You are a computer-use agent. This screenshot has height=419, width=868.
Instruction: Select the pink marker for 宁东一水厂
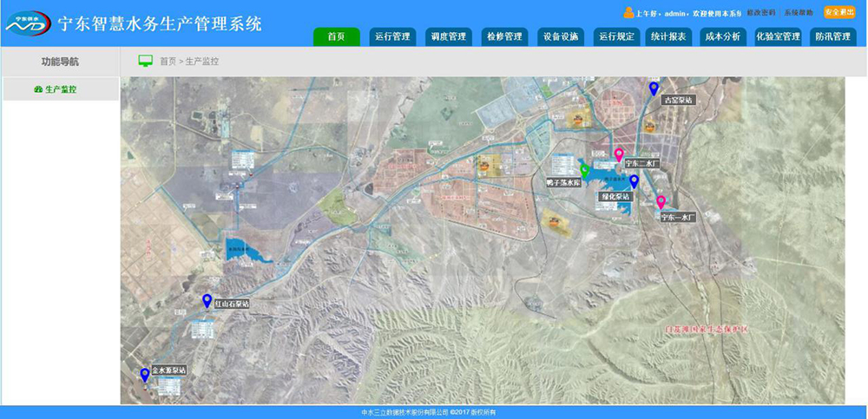pos(661,202)
